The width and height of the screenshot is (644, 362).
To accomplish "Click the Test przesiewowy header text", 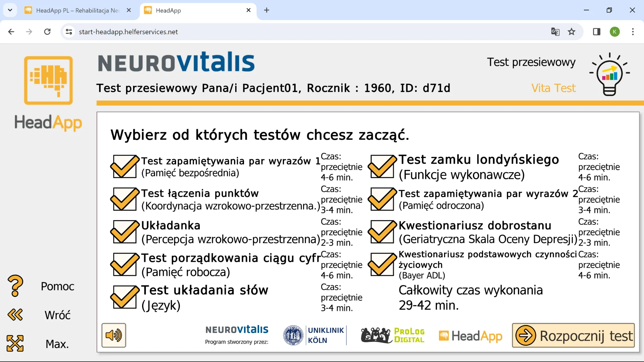I will [x=531, y=62].
